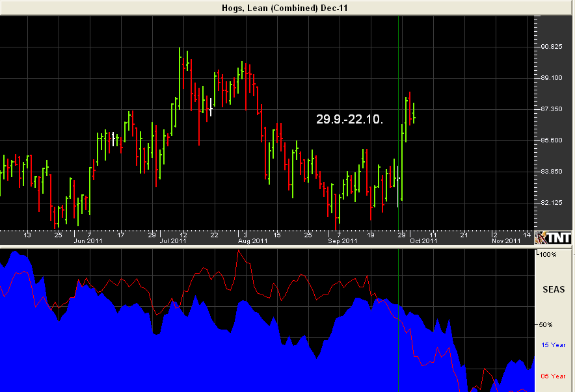575x392 pixels.
Task: Click the Oct 2011 date axis label
Action: [x=423, y=241]
